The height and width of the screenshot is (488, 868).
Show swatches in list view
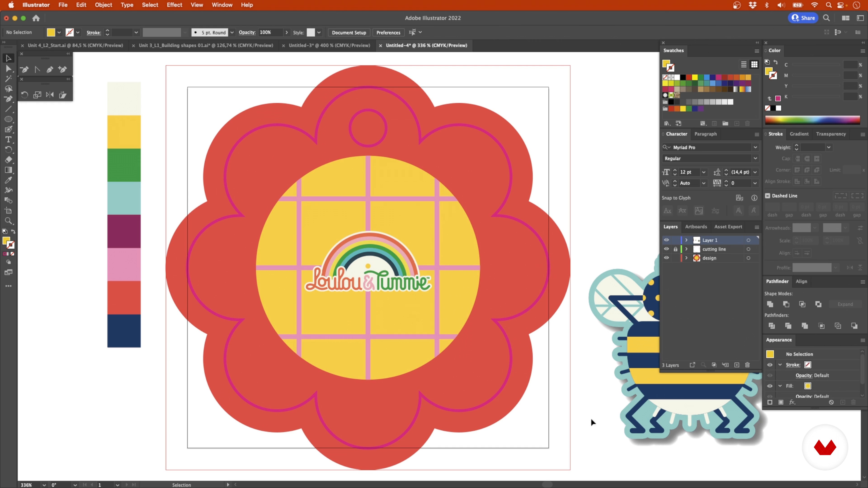tap(744, 64)
